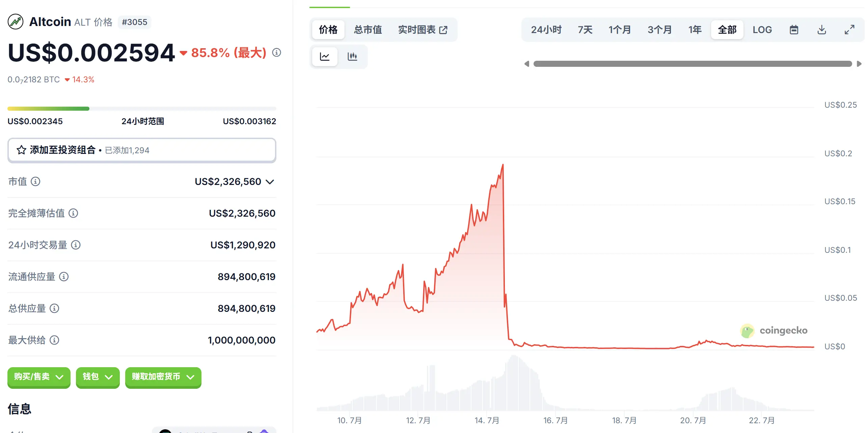
Task: Switch chart to 总市值 view
Action: [x=368, y=30]
